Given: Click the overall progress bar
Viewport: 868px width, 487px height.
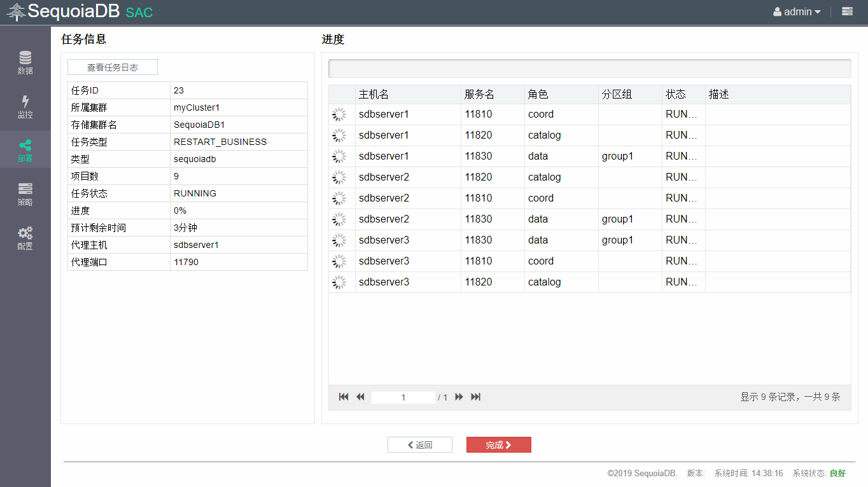Looking at the screenshot, I should coord(589,69).
